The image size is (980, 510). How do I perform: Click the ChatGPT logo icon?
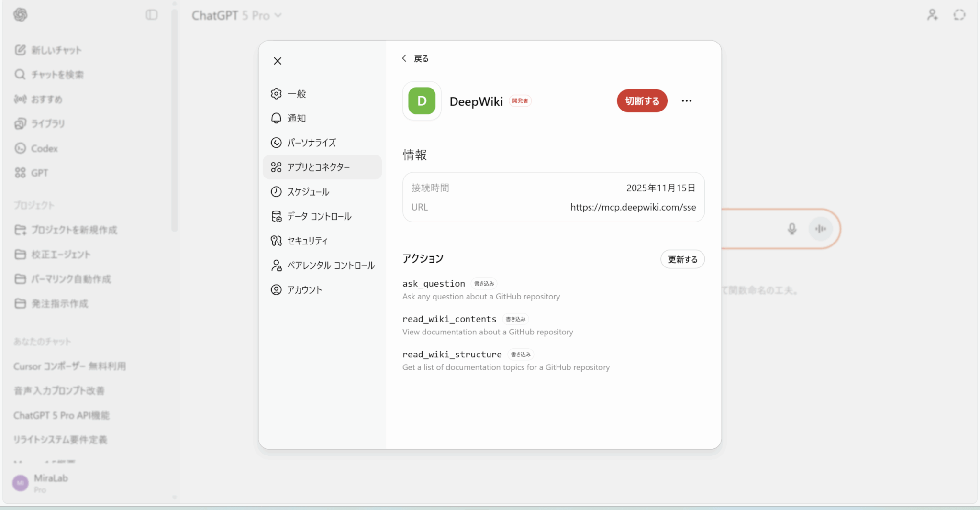20,15
